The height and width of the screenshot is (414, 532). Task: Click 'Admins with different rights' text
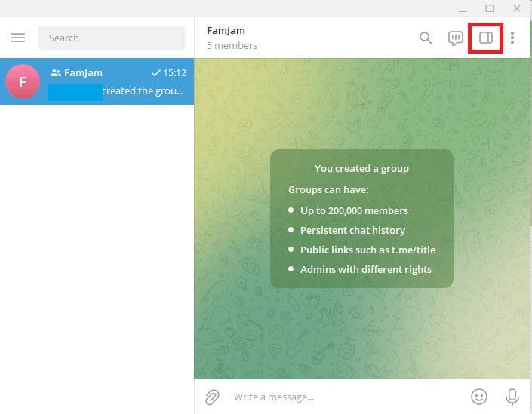click(366, 269)
